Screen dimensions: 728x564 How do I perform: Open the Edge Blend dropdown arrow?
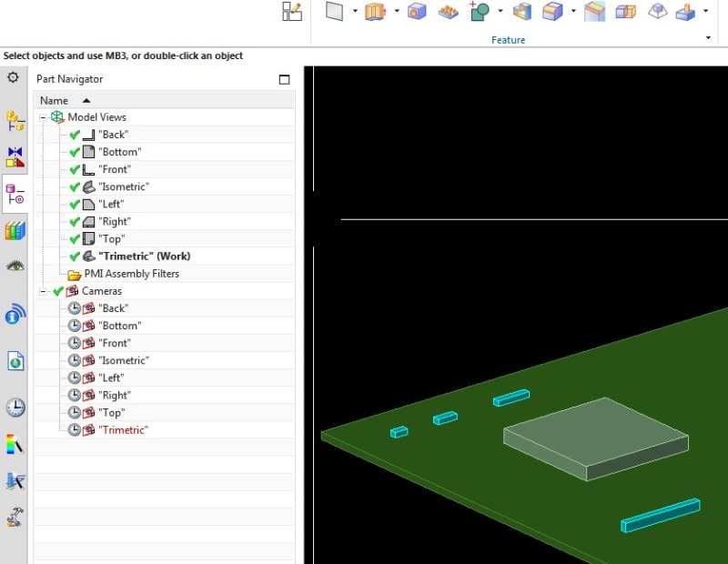pyautogui.click(x=574, y=11)
